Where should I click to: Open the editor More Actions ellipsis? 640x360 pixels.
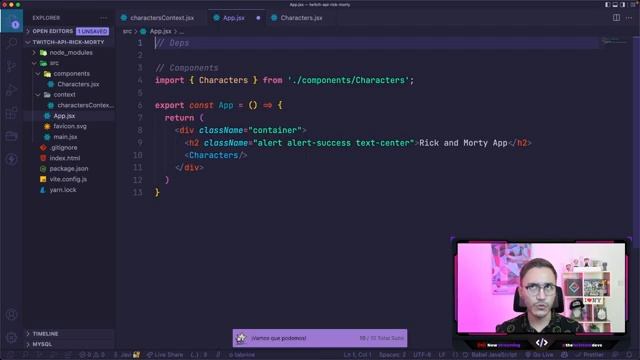[629, 18]
